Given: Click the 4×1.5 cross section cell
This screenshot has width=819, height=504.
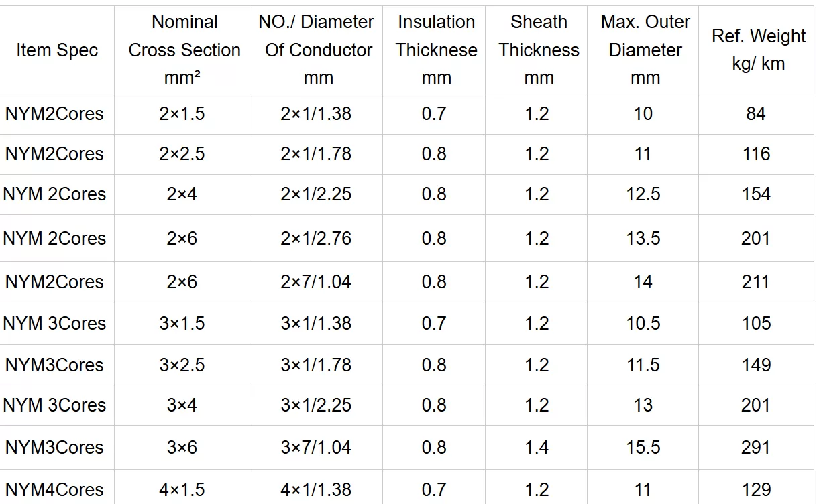Looking at the screenshot, I should [x=182, y=490].
